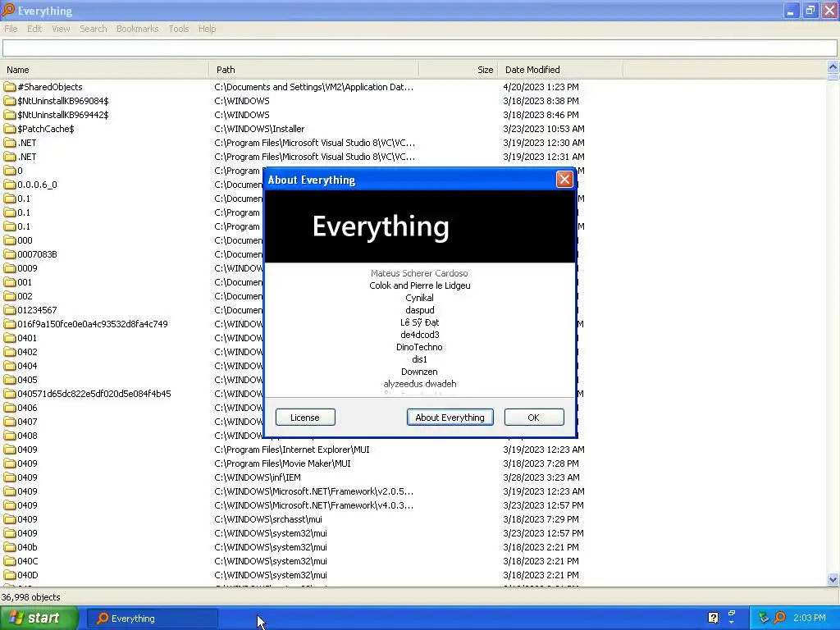Click the help question mark tray icon
Viewport: 840px width, 630px height.
713,618
